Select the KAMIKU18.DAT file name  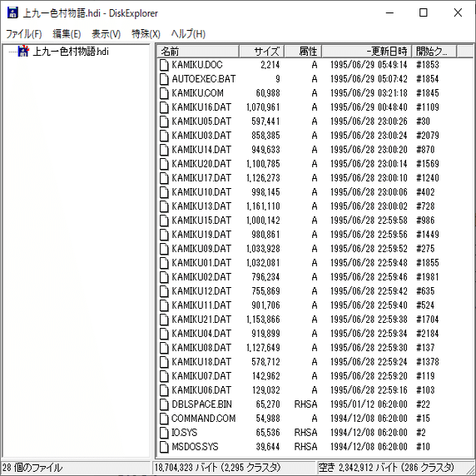click(201, 362)
